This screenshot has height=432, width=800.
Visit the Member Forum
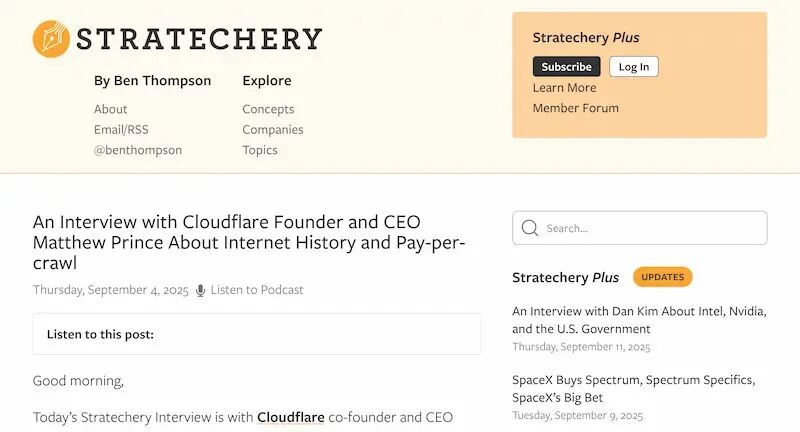576,108
